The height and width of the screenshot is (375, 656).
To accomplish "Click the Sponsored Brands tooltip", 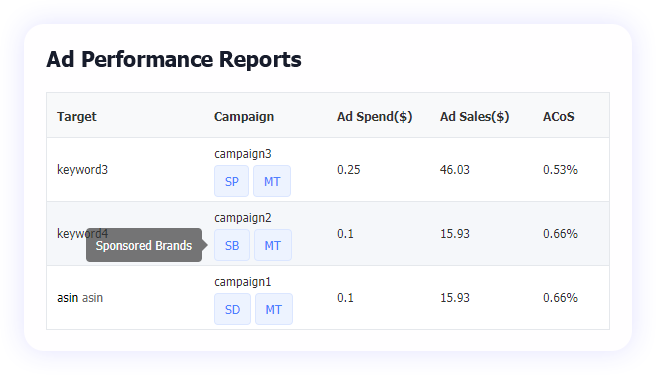I will pyautogui.click(x=144, y=245).
